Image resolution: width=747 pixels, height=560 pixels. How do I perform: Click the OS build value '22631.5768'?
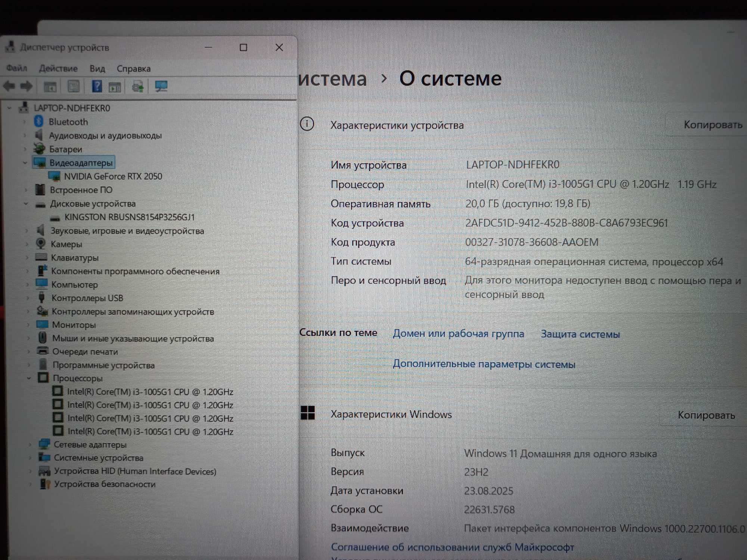coord(489,509)
